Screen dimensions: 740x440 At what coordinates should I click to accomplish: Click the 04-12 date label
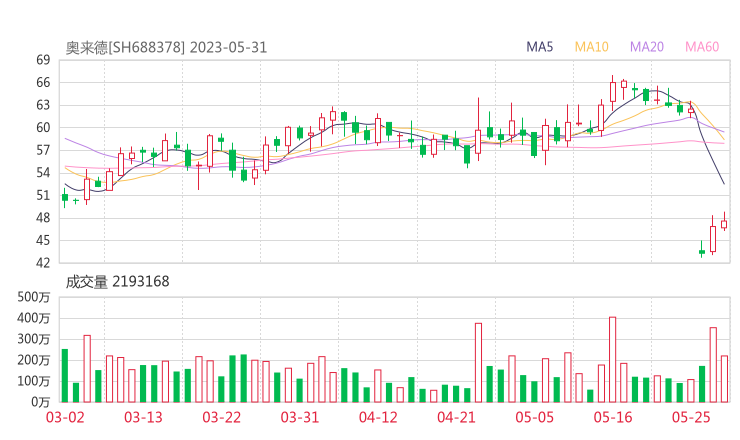tap(378, 418)
